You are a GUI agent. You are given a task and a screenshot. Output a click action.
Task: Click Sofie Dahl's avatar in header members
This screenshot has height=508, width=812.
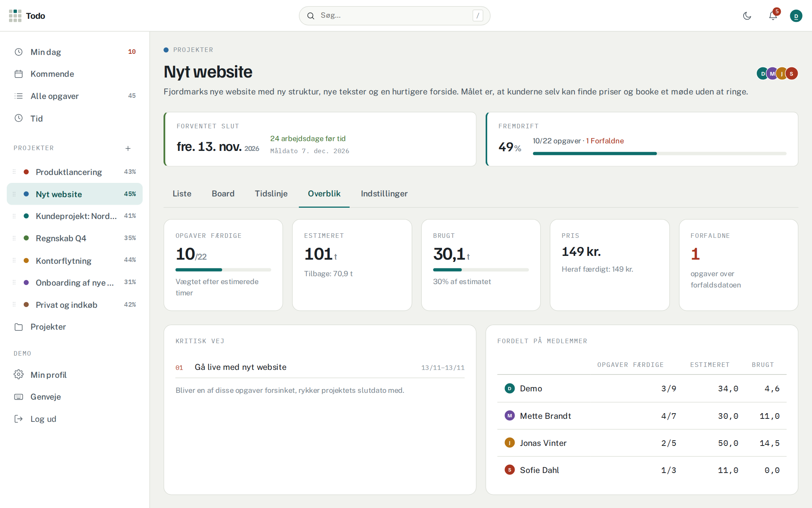coord(791,73)
